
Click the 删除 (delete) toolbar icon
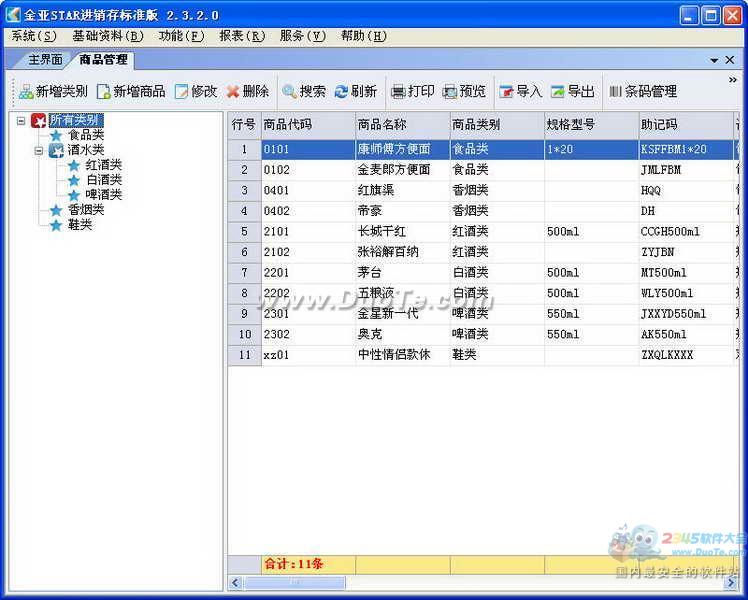(x=233, y=92)
